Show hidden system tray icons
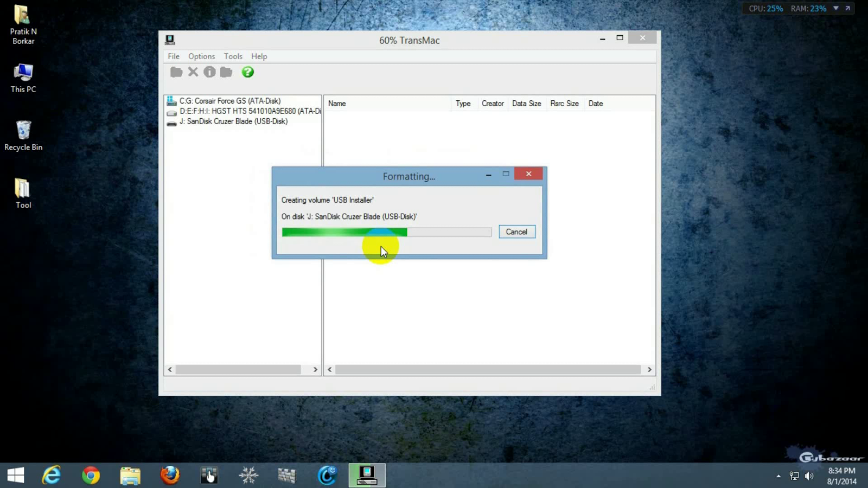This screenshot has width=868, height=488. (x=778, y=476)
